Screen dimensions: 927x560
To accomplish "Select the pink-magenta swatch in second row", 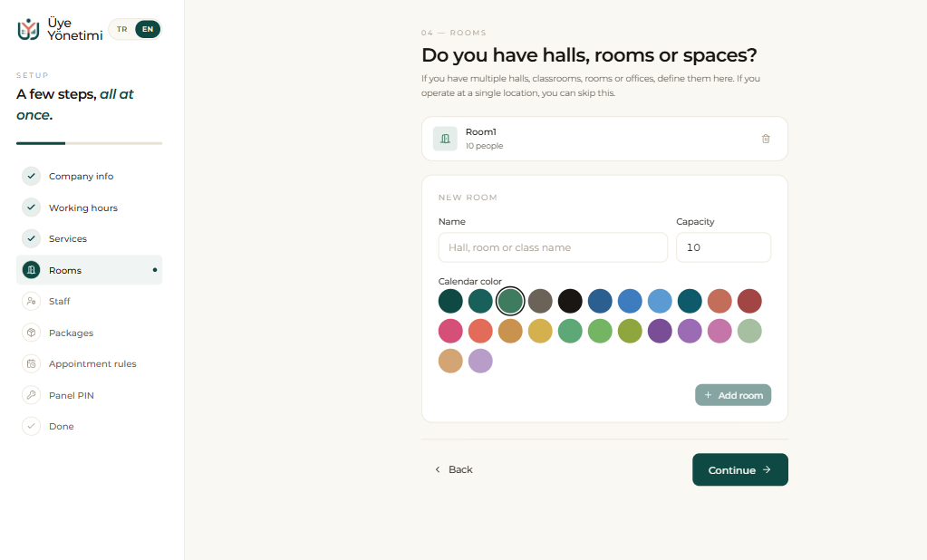I will [x=450, y=331].
